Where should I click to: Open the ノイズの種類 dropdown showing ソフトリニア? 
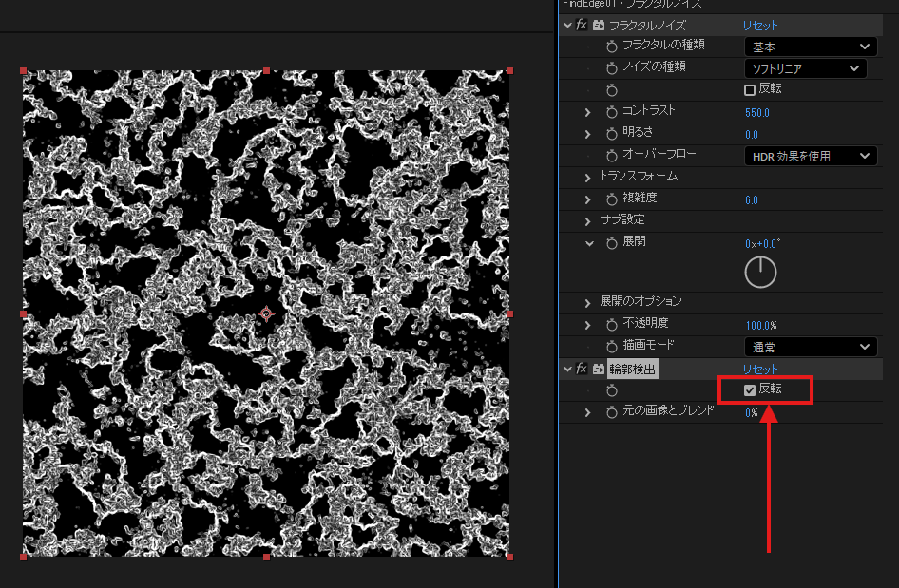coord(805,68)
